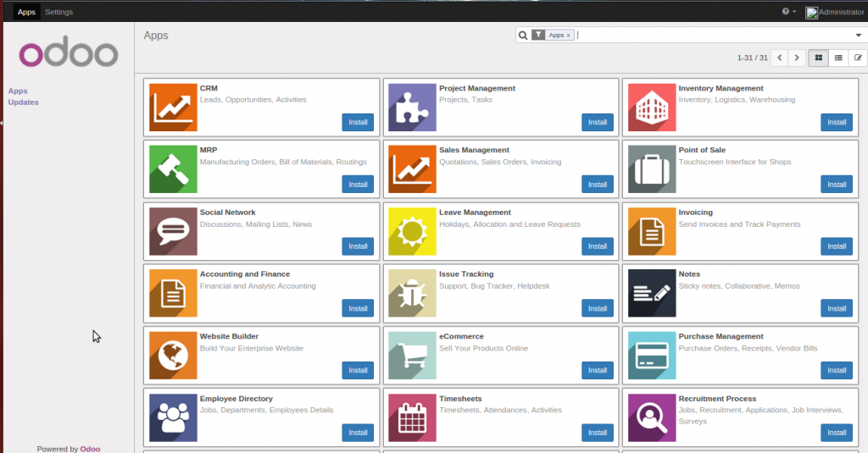This screenshot has height=453, width=868.
Task: Install the Notes app
Action: 837,308
